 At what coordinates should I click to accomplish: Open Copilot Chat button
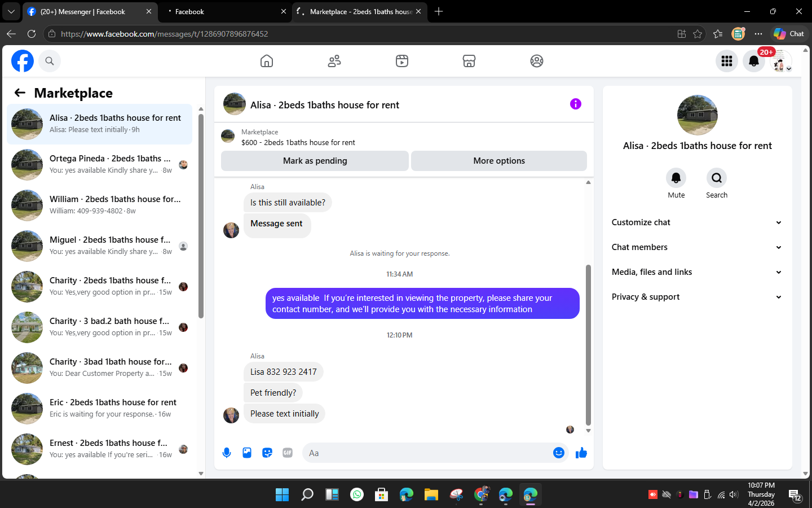[x=789, y=34]
